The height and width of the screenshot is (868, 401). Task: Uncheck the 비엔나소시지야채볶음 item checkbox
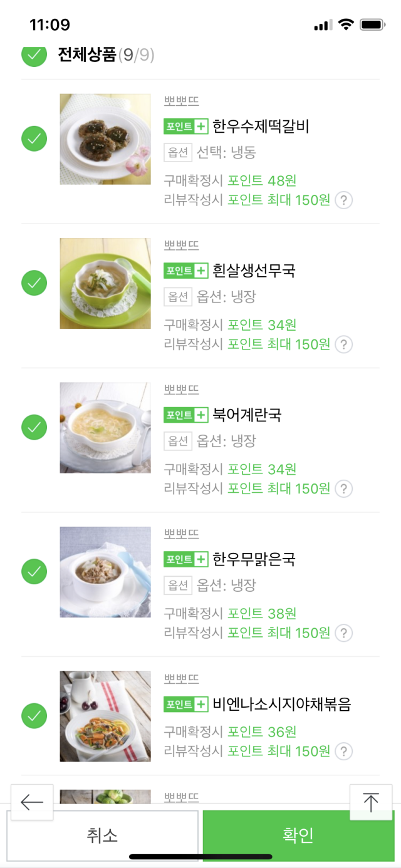tap(34, 715)
